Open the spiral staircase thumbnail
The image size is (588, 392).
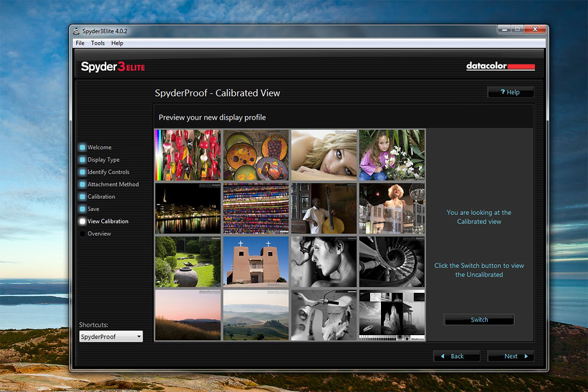click(392, 262)
